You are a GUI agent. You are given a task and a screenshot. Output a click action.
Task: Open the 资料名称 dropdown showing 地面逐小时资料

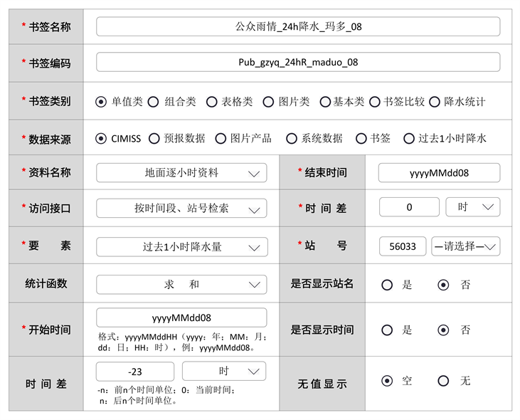point(181,173)
